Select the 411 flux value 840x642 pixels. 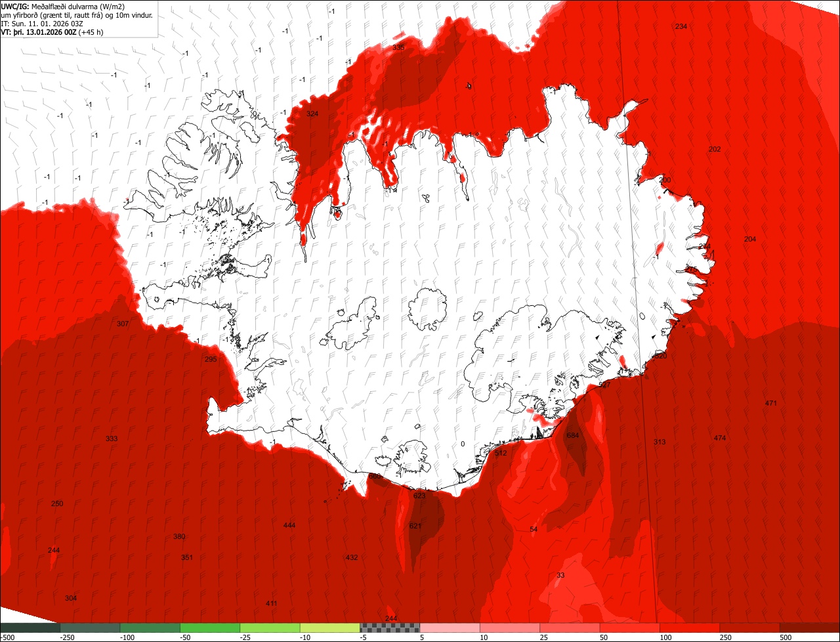[271, 604]
